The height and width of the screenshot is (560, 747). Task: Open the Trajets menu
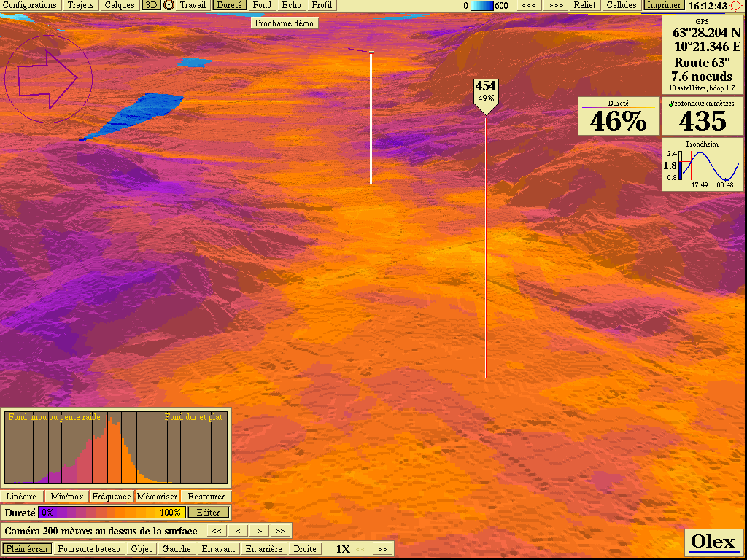point(80,5)
